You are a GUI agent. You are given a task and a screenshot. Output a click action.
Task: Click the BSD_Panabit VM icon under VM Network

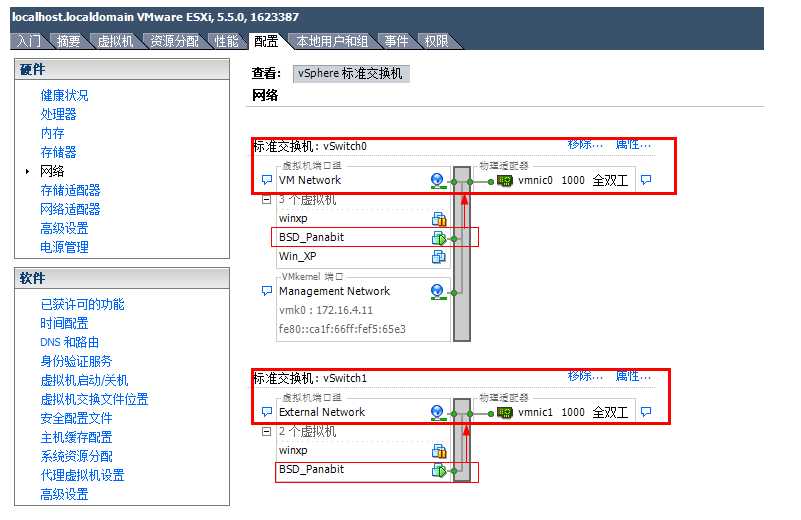[439, 238]
